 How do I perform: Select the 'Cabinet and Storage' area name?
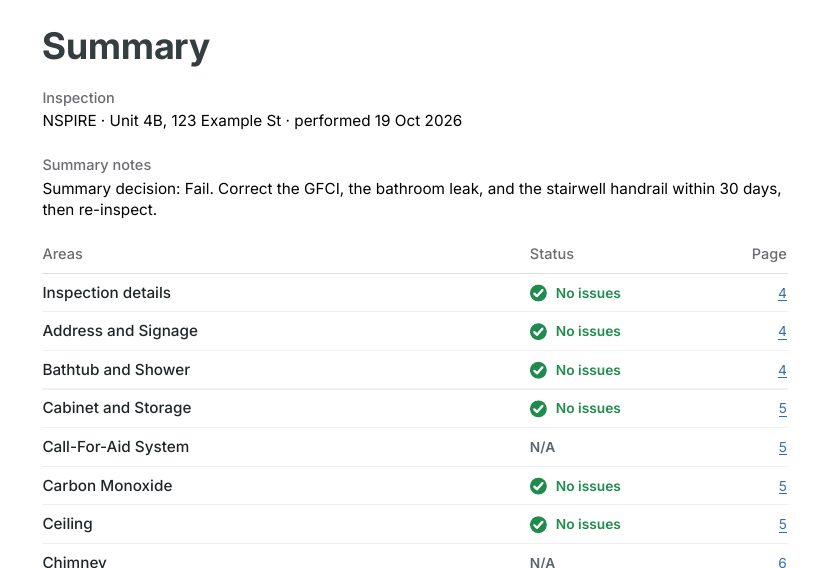coord(117,408)
